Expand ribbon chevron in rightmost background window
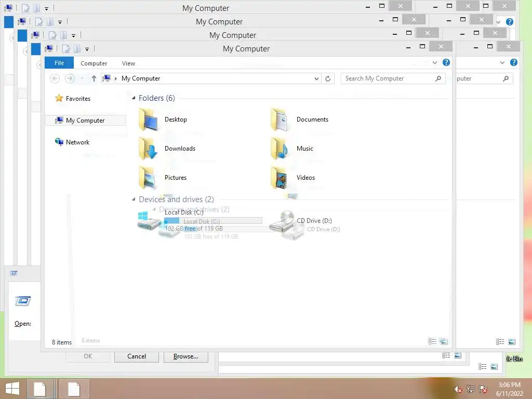The height and width of the screenshot is (399, 532). (502, 63)
